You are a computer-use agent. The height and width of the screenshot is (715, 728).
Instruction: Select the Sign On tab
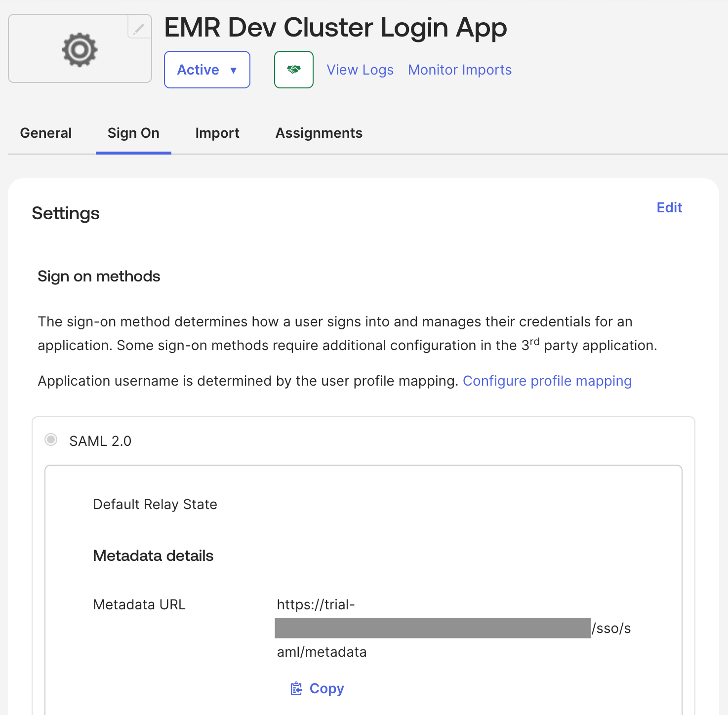click(133, 133)
